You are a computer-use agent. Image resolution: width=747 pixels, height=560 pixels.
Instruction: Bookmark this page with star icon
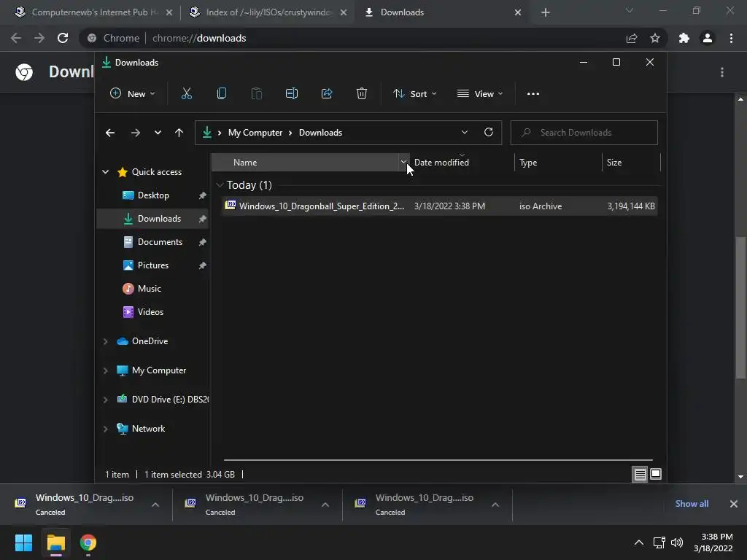coord(655,38)
